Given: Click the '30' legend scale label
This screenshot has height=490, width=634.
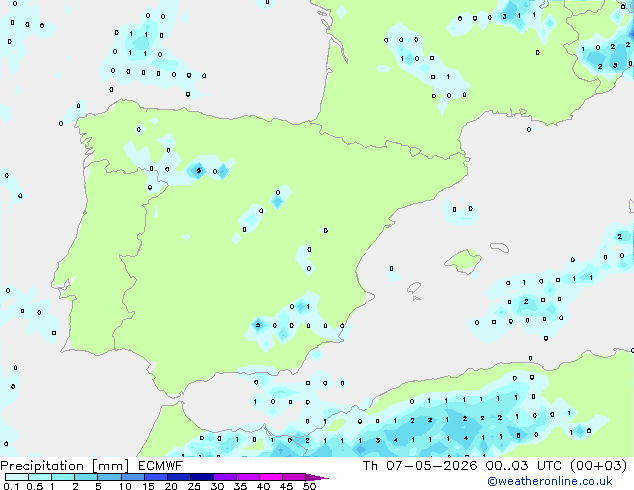Looking at the screenshot, I should (217, 486).
